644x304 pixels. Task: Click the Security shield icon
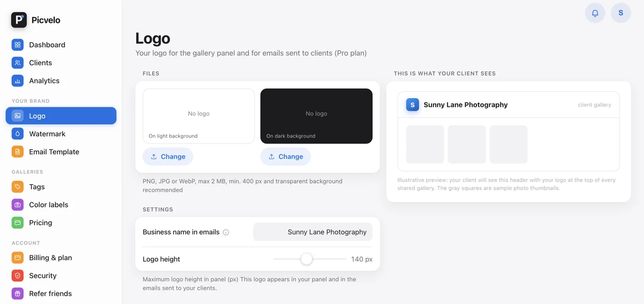point(17,275)
